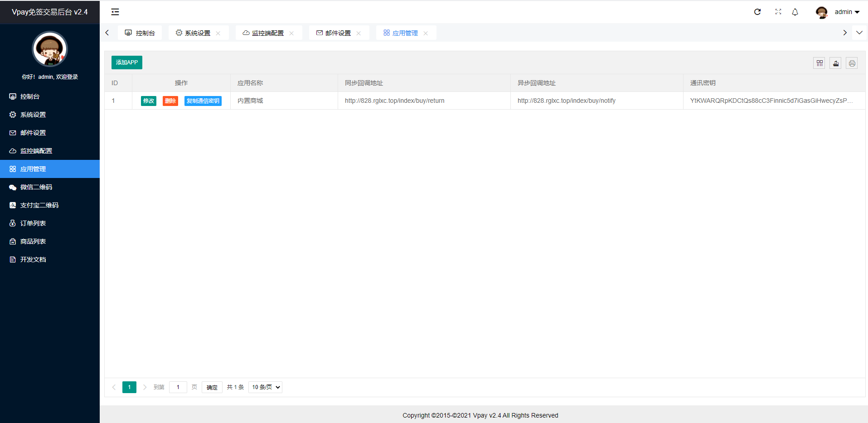
Task: Click the export table icon
Action: tap(835, 63)
